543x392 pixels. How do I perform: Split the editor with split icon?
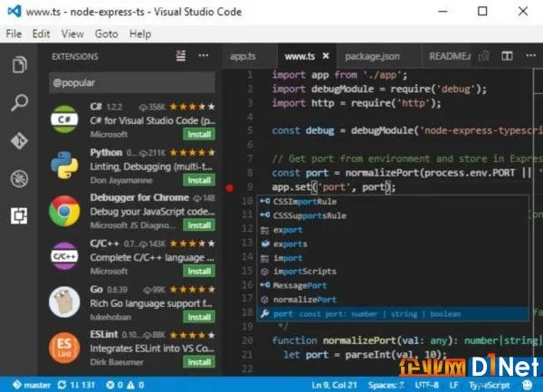(x=507, y=56)
